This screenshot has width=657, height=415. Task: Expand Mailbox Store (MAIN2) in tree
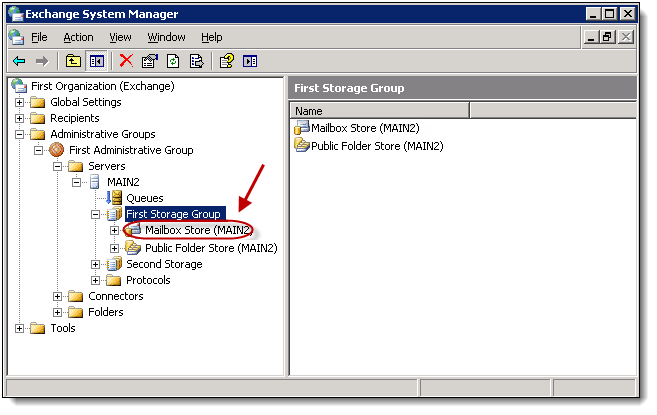(114, 231)
